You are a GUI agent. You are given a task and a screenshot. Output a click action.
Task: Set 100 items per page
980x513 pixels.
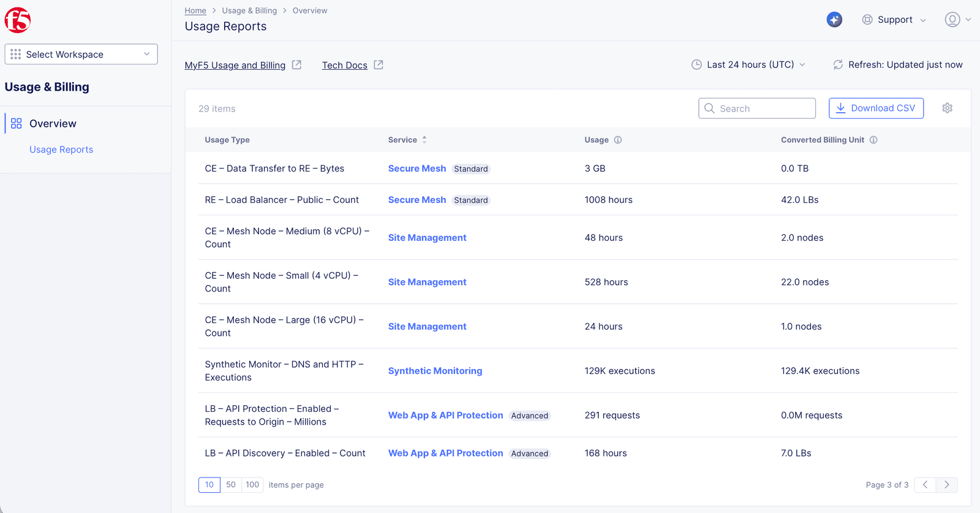tap(252, 485)
